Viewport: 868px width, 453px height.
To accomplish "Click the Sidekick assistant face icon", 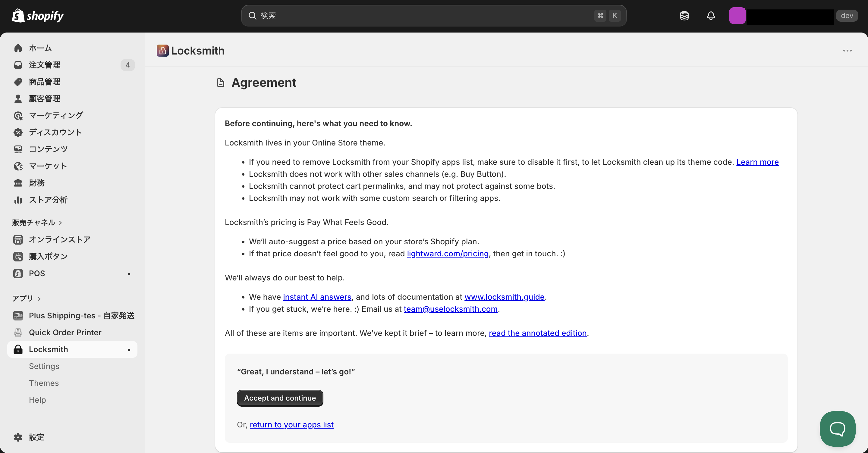I will pyautogui.click(x=684, y=16).
